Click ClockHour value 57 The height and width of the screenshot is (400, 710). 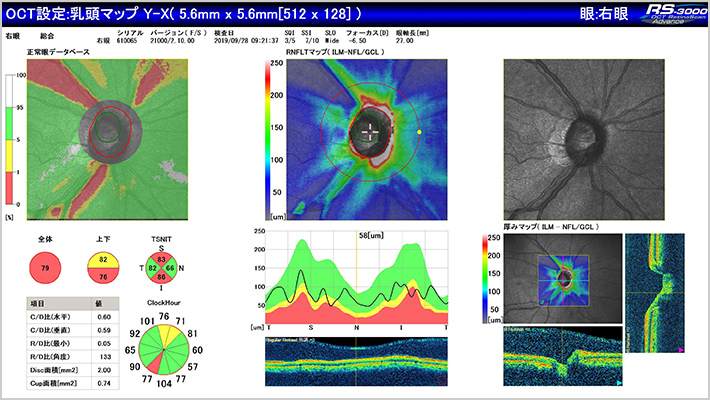193,366
